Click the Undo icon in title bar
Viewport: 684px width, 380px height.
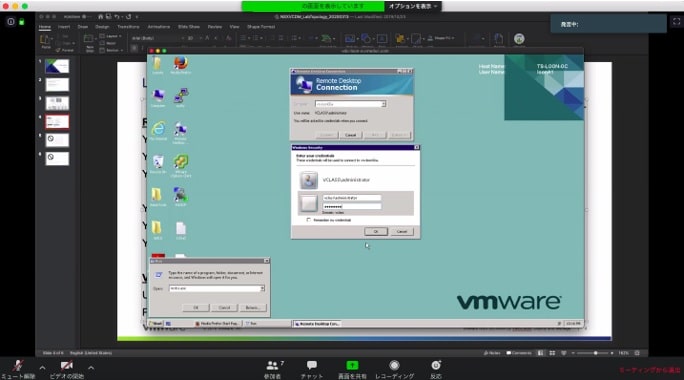click(117, 17)
